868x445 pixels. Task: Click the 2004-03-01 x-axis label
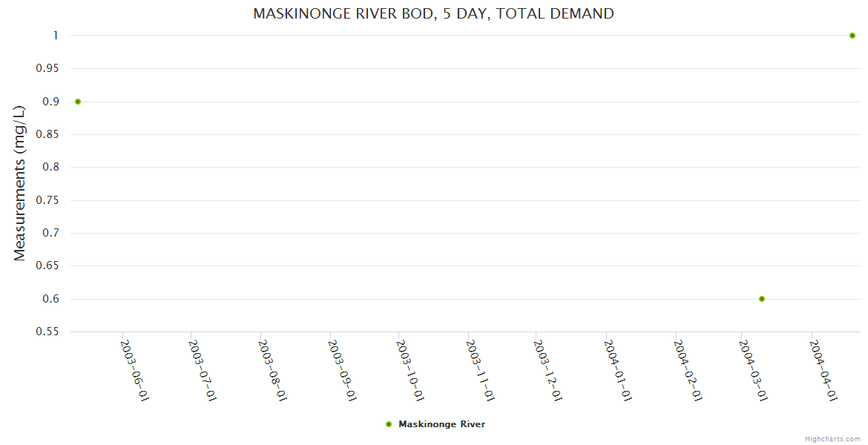tap(753, 371)
